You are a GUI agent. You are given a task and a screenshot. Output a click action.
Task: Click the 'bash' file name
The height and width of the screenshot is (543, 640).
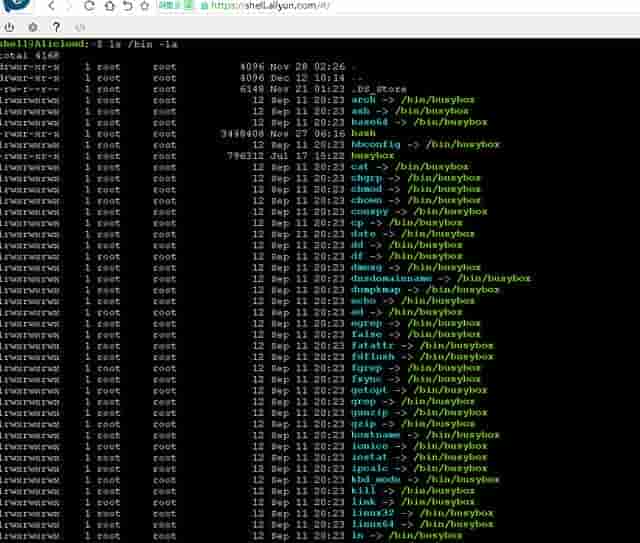click(x=363, y=133)
